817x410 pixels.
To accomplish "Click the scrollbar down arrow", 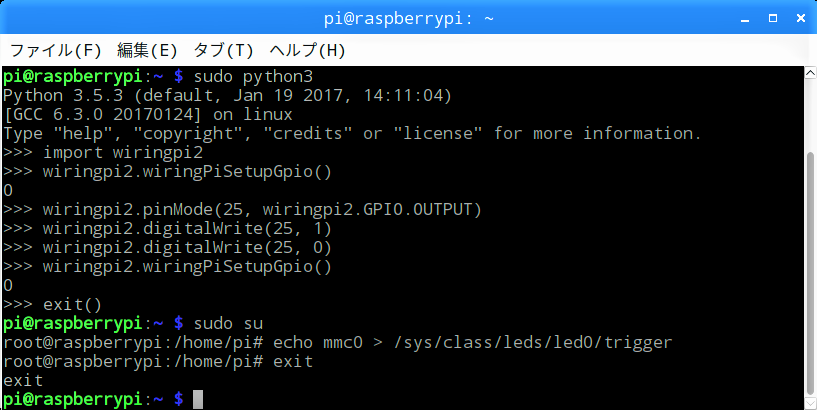I will pyautogui.click(x=811, y=403).
